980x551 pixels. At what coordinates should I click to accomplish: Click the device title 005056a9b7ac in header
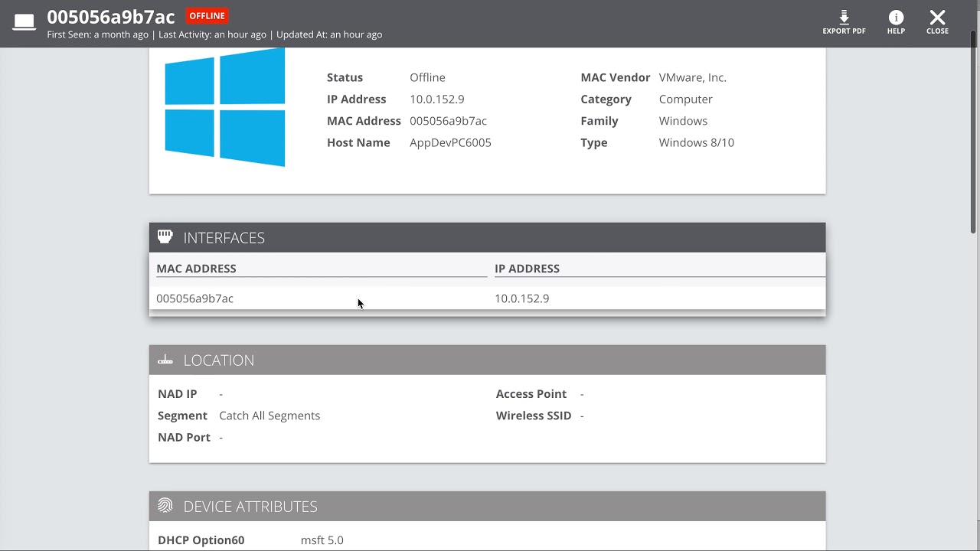coord(111,16)
